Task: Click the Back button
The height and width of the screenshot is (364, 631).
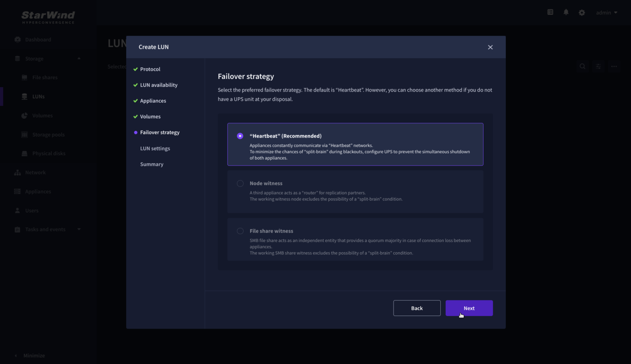Action: click(x=417, y=308)
